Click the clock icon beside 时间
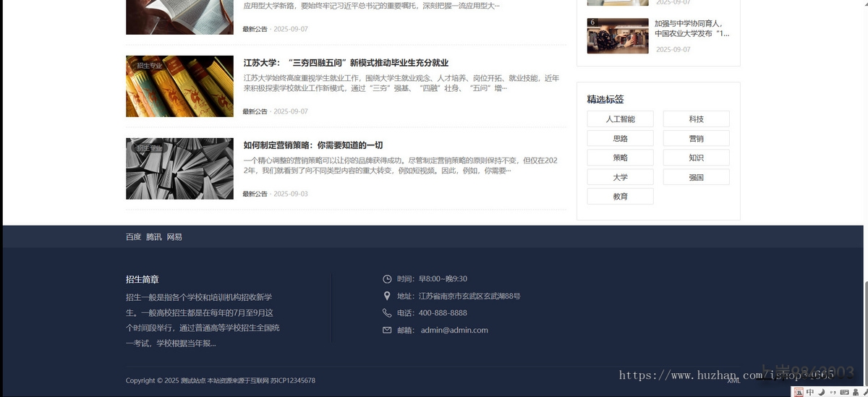868x397 pixels. point(387,279)
